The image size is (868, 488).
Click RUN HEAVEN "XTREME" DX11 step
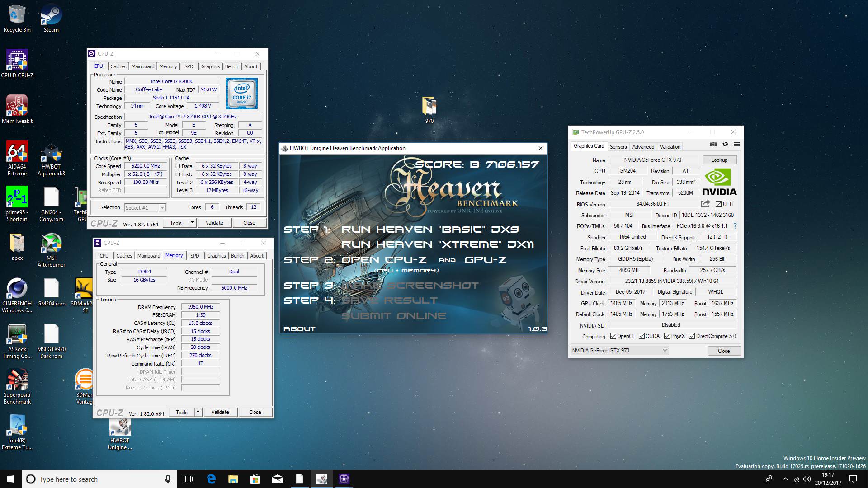click(438, 244)
